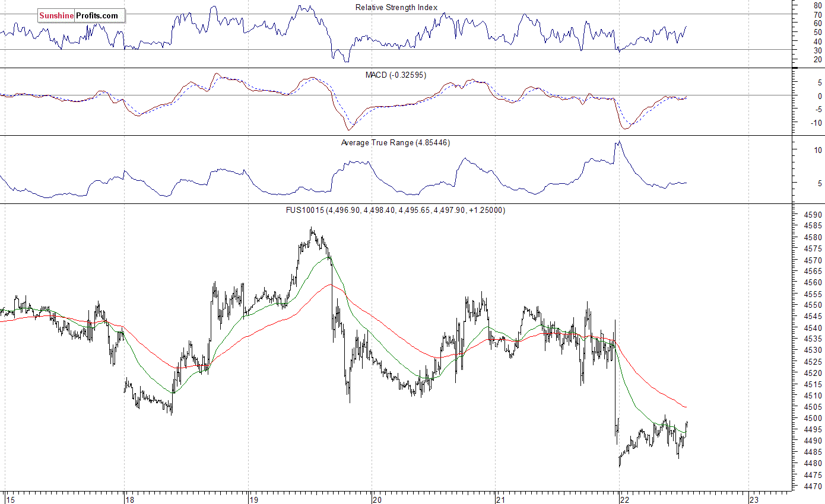
Task: Click the 4585 price axis value
Action: 813,227
